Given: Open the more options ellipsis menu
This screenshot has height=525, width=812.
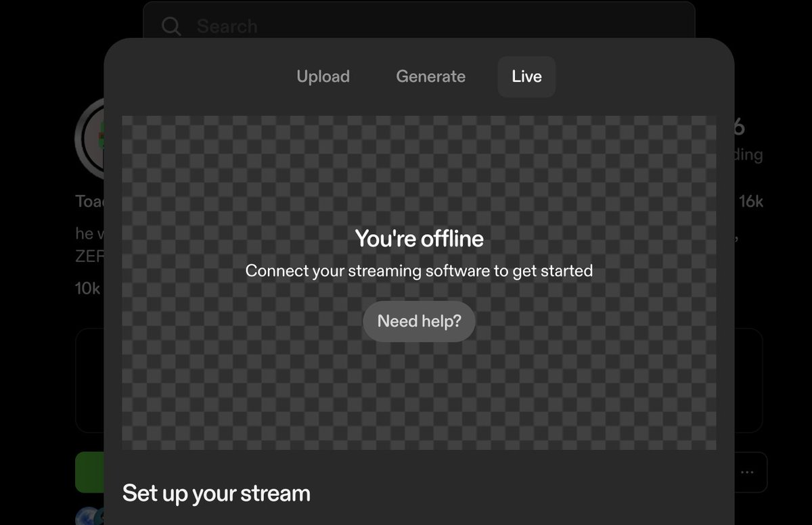Looking at the screenshot, I should [747, 472].
